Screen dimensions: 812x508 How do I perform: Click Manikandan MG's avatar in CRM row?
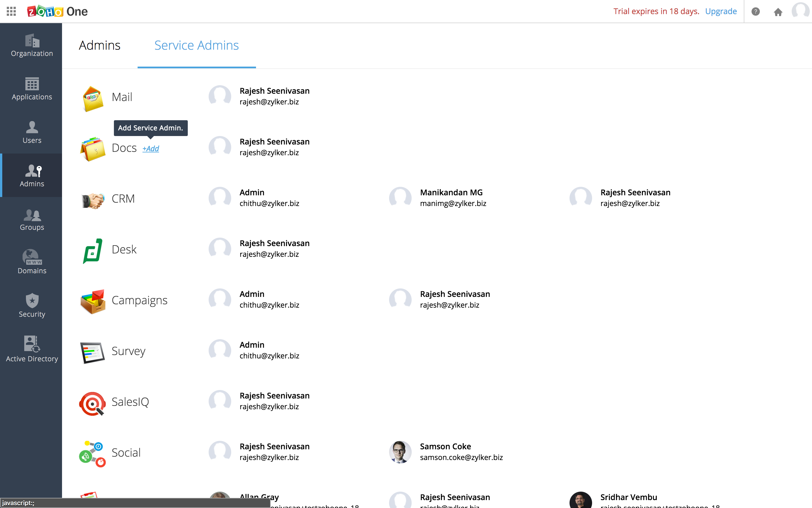click(x=400, y=197)
